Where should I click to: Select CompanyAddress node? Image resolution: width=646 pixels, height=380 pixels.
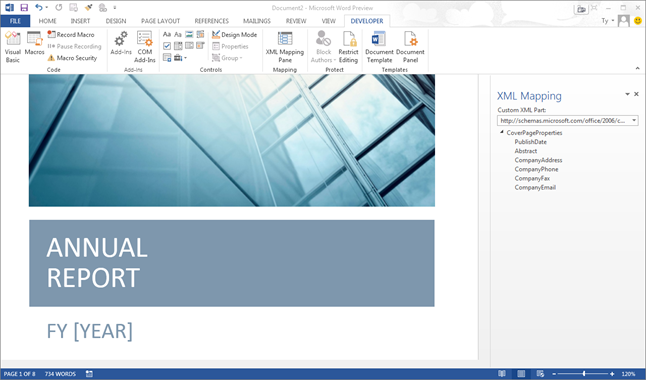(x=538, y=160)
